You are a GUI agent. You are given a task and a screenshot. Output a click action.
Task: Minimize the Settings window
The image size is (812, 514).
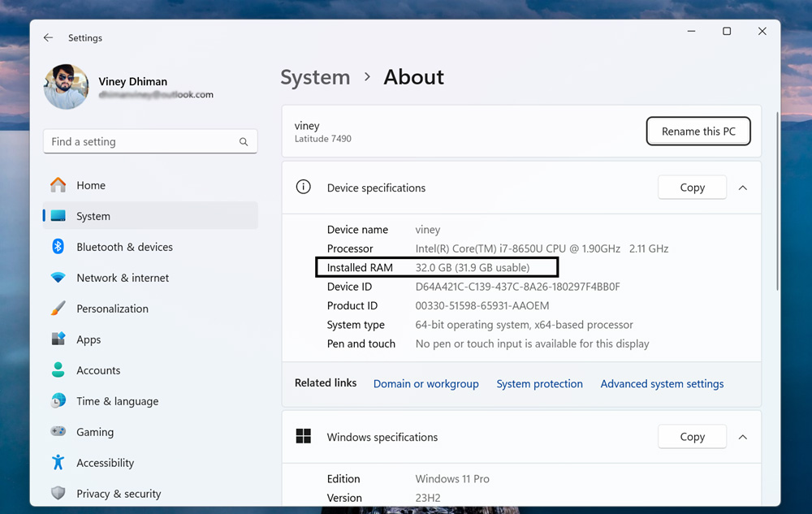coord(691,31)
